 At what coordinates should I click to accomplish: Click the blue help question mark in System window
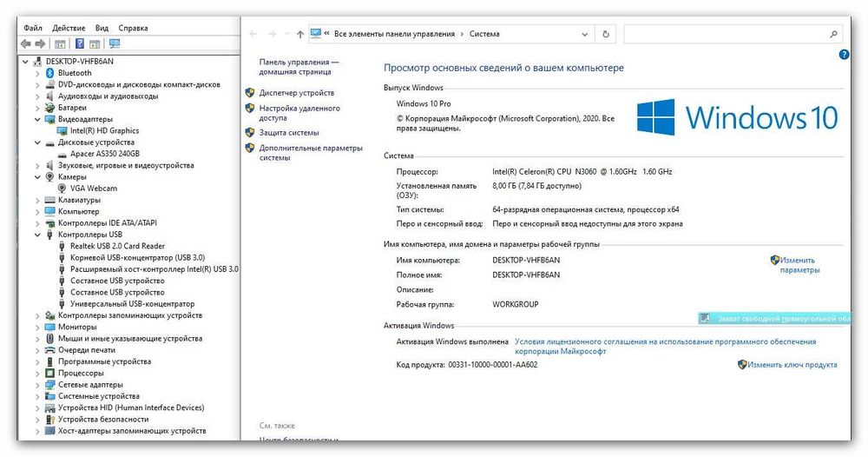pyautogui.click(x=845, y=54)
